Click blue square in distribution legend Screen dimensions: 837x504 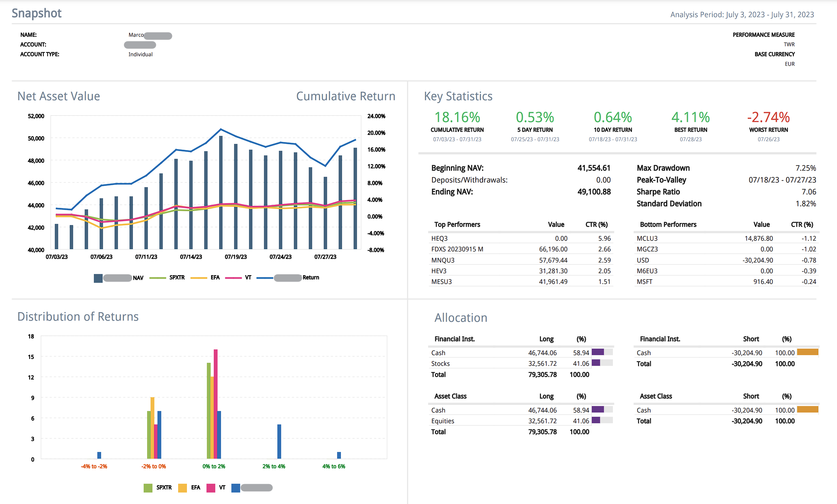(x=236, y=488)
